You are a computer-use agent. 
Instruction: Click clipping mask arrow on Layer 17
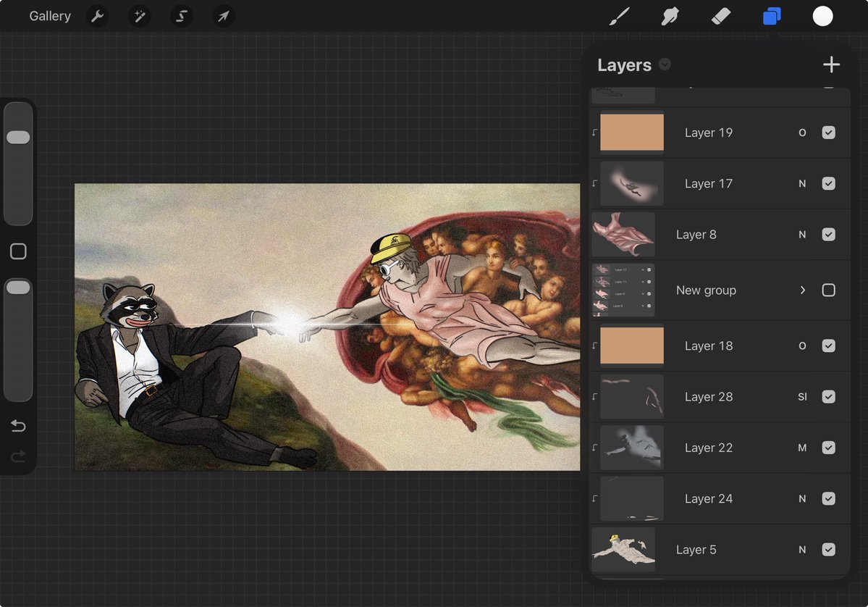[594, 183]
